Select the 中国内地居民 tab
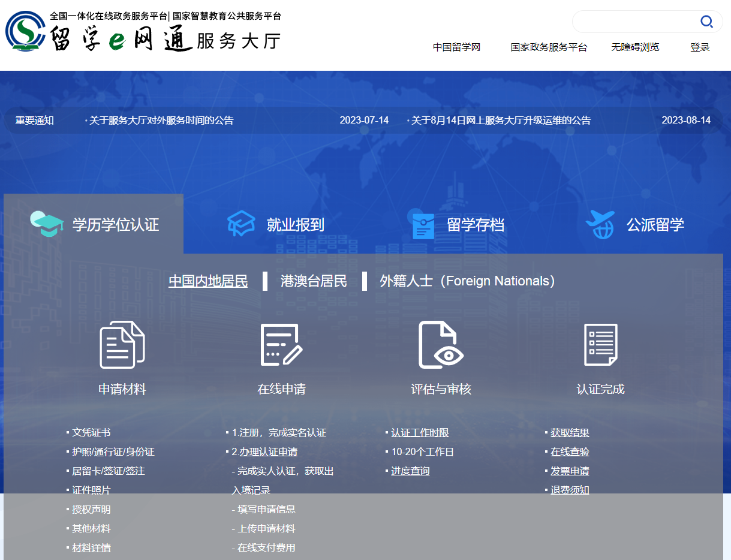Image resolution: width=731 pixels, height=560 pixels. pos(208,281)
